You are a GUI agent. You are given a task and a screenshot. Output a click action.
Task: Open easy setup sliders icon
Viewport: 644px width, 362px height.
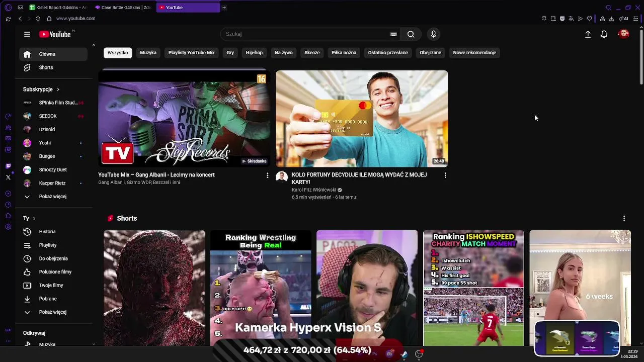636,19
